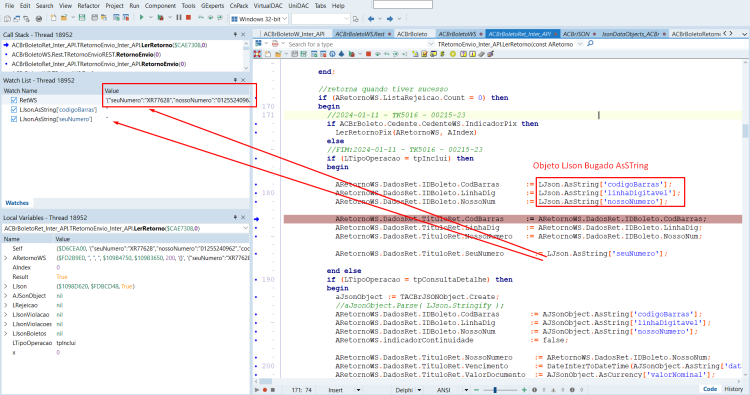Expand the AJSonObject local variable
Viewport: 750px width, 395px height.
coord(6,296)
